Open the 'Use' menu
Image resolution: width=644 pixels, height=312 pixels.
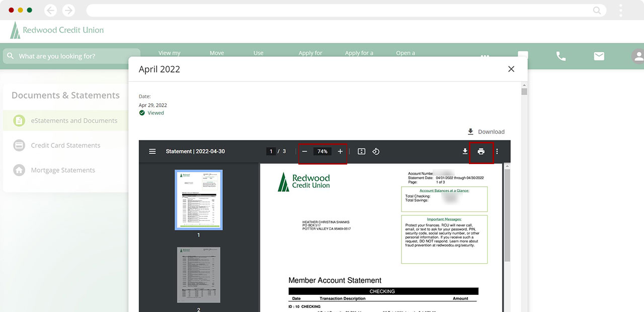(x=259, y=53)
